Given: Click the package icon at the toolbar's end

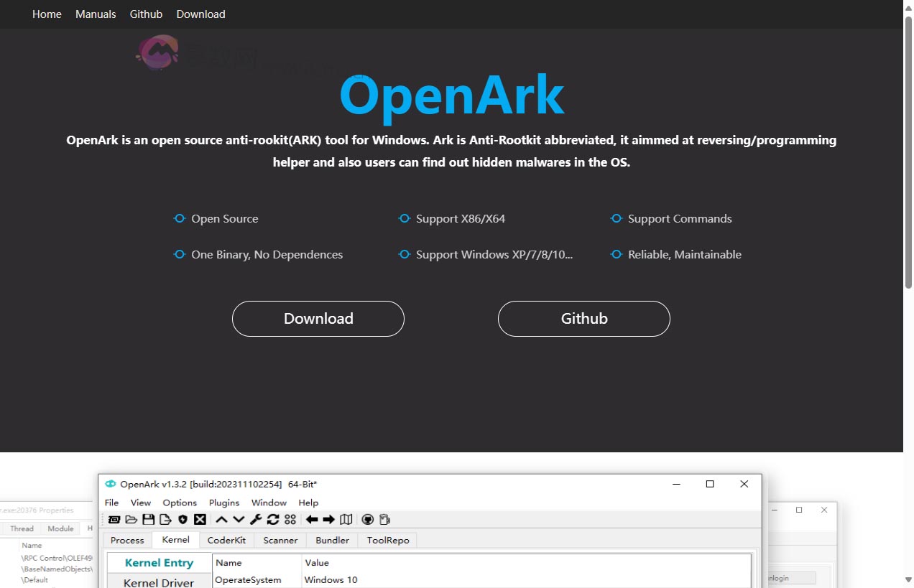Looking at the screenshot, I should [x=387, y=519].
